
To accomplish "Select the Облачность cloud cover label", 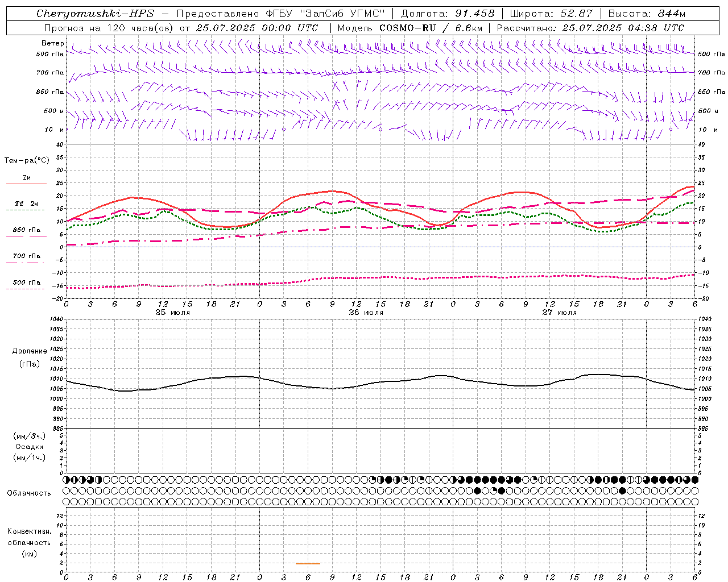I will 29,493.
